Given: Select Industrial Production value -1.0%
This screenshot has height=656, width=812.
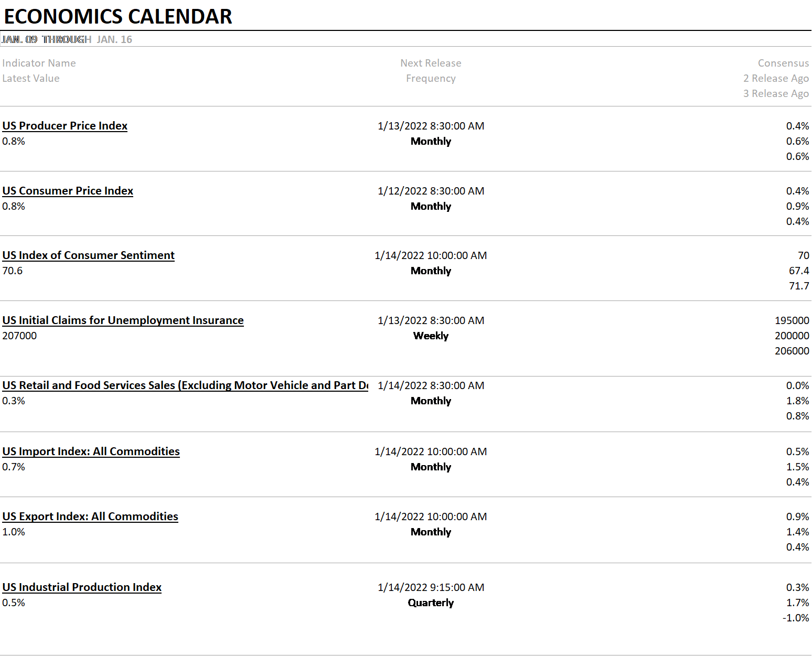Looking at the screenshot, I should pyautogui.click(x=796, y=618).
